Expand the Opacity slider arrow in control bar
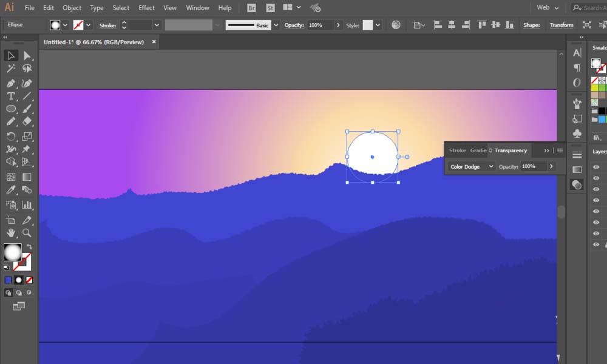Screen dimensions: 607x364 point(338,25)
